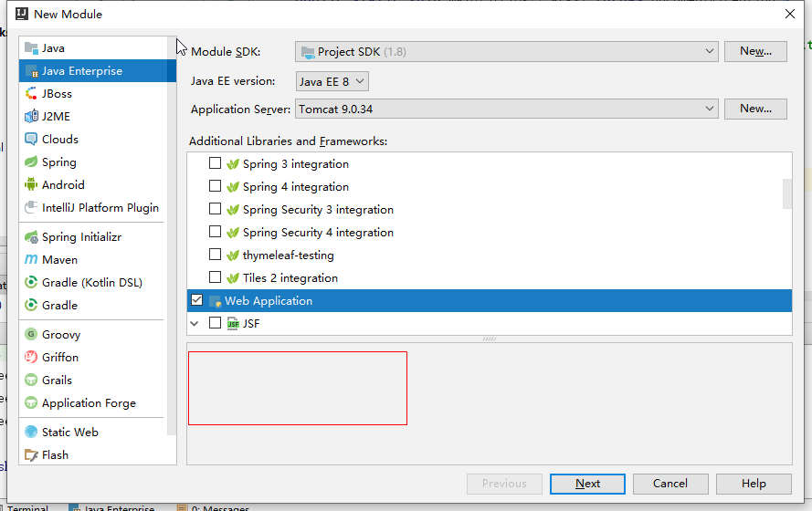The width and height of the screenshot is (812, 511).
Task: Select the Application Forge icon
Action: coord(31,403)
